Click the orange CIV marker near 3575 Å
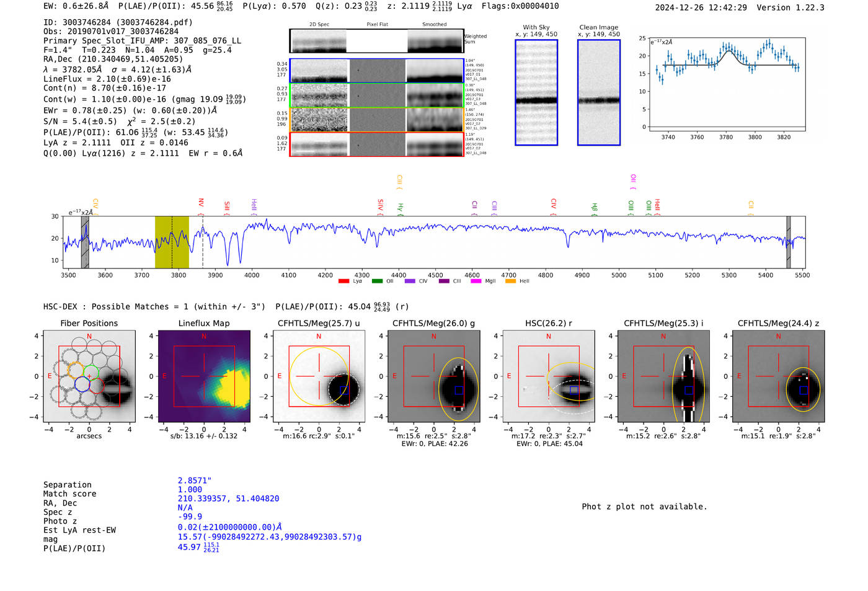This screenshot has width=868, height=591. [x=95, y=207]
